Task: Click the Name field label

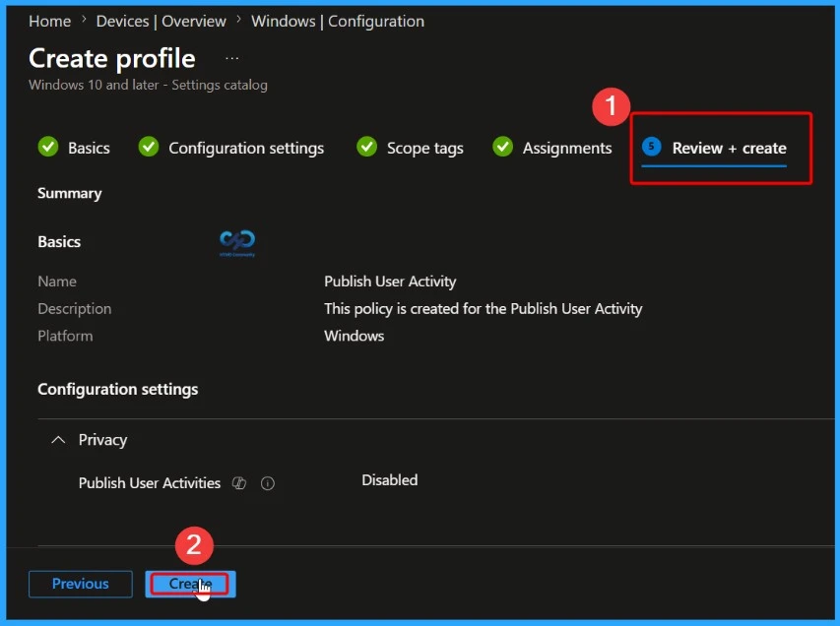Action: pos(57,282)
